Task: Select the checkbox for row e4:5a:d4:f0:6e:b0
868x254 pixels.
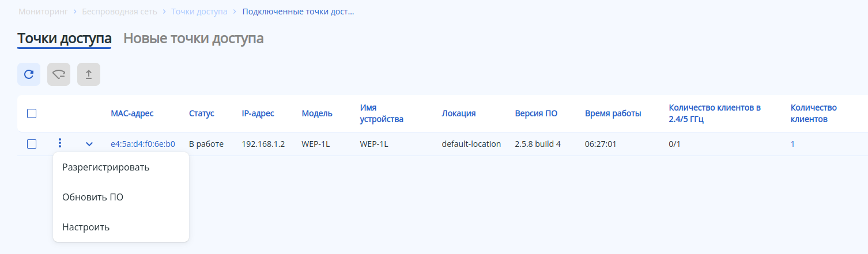Action: click(x=32, y=143)
